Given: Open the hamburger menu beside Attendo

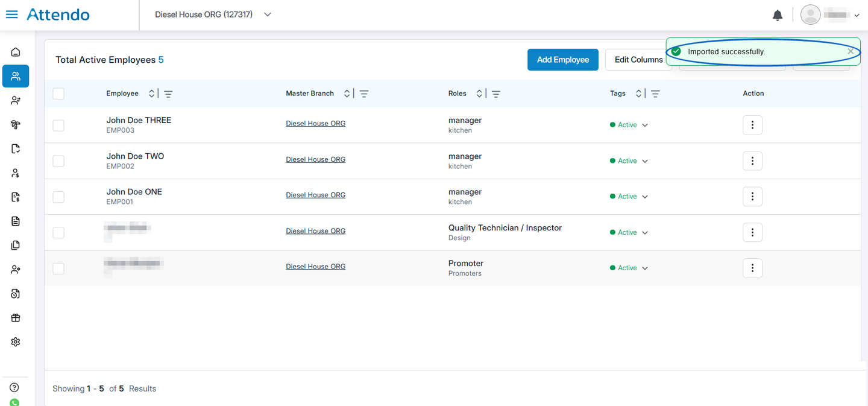Looking at the screenshot, I should [11, 14].
